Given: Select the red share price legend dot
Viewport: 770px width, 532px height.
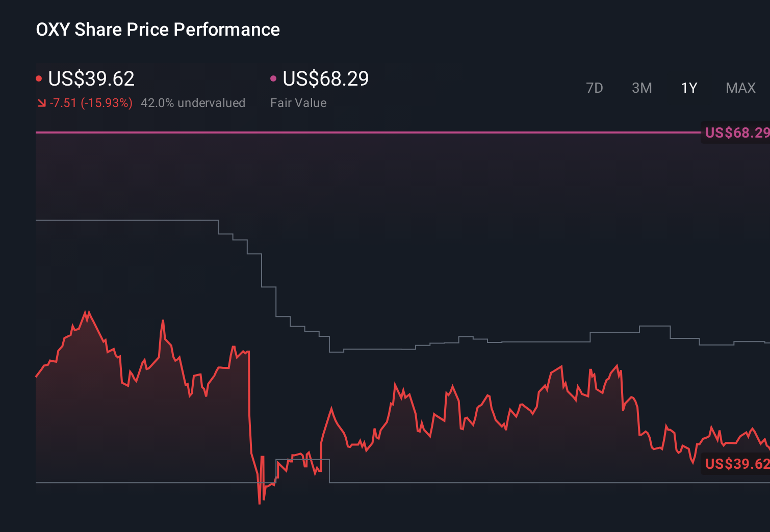Looking at the screenshot, I should pyautogui.click(x=39, y=77).
